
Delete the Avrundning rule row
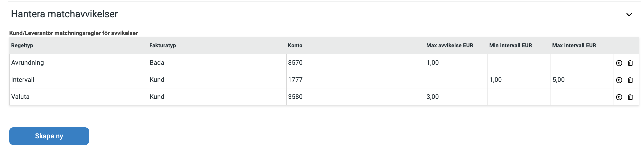coord(630,63)
